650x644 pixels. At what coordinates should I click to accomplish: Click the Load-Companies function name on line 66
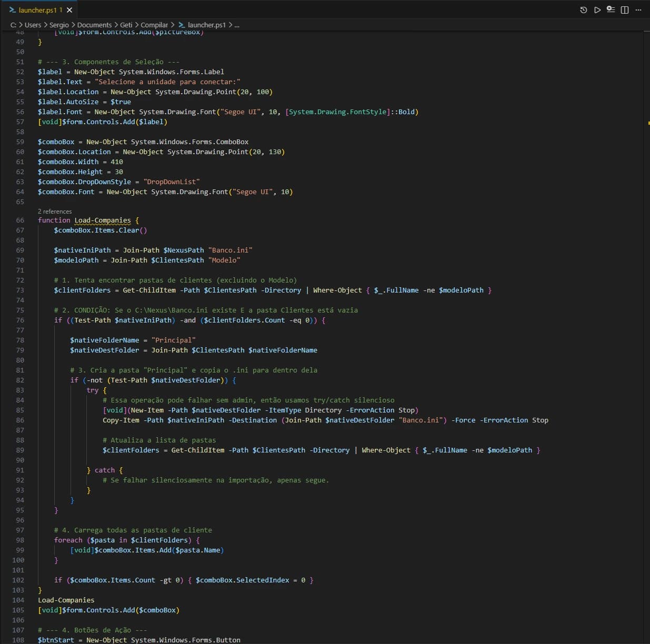click(103, 220)
